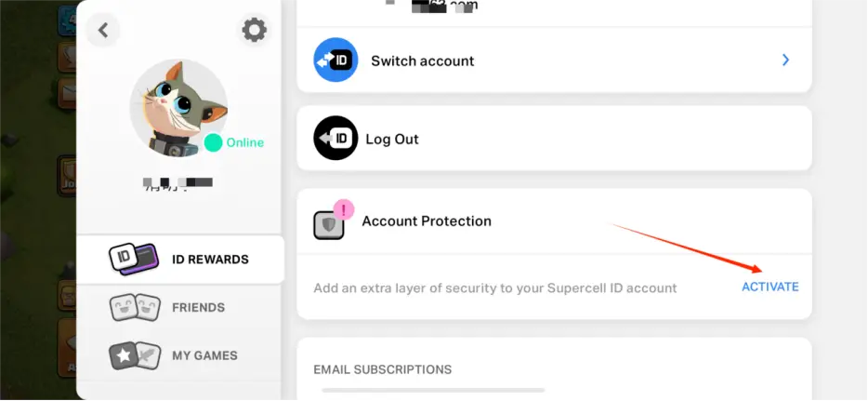Activate Account Protection
Screen dimensions: 868x401
[x=770, y=287]
